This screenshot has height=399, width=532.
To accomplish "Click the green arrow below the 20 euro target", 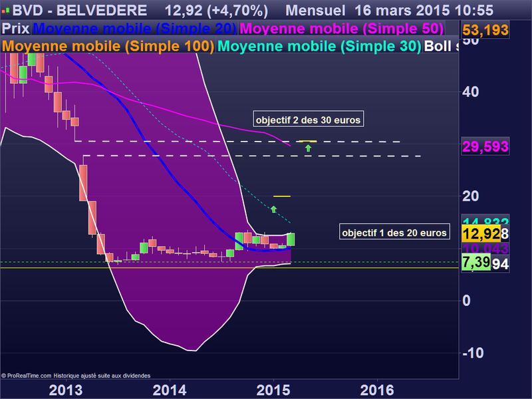I will coord(273,209).
